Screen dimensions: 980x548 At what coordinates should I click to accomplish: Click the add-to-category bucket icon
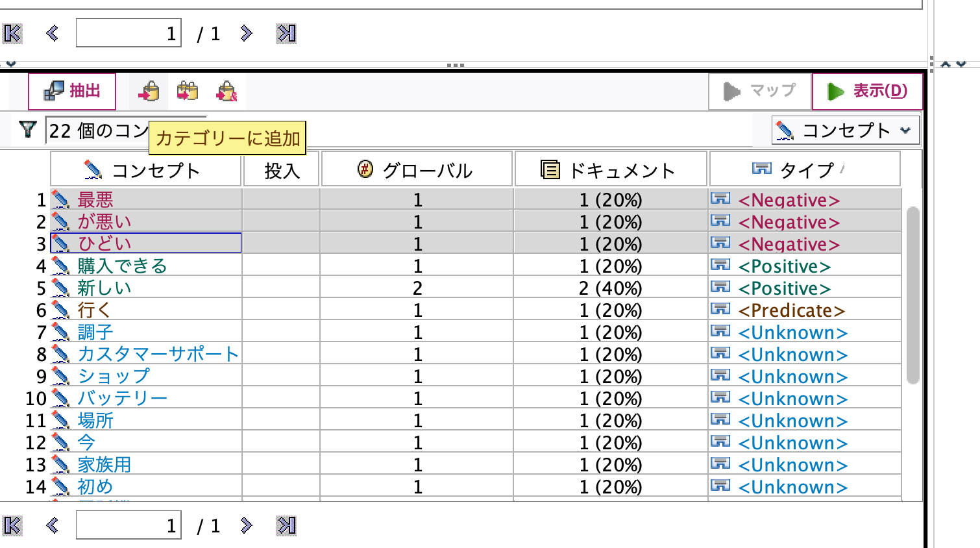point(148,91)
